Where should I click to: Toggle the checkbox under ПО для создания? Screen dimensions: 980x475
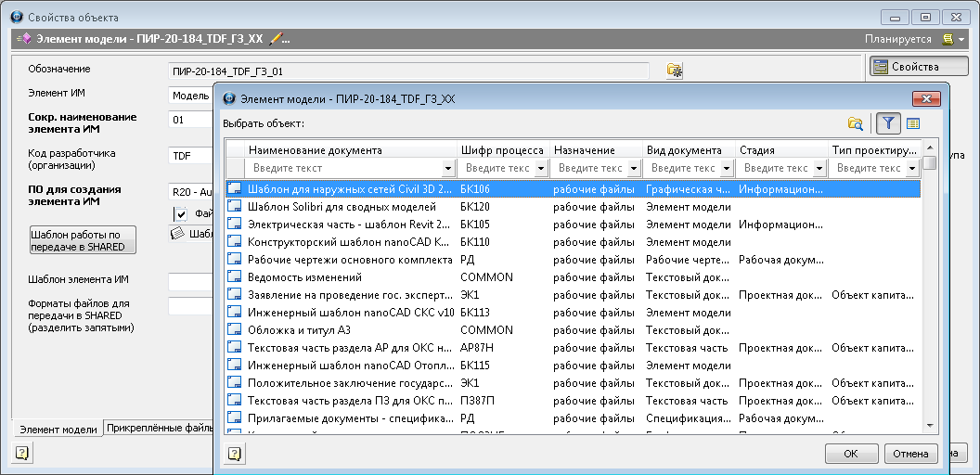coord(181,214)
